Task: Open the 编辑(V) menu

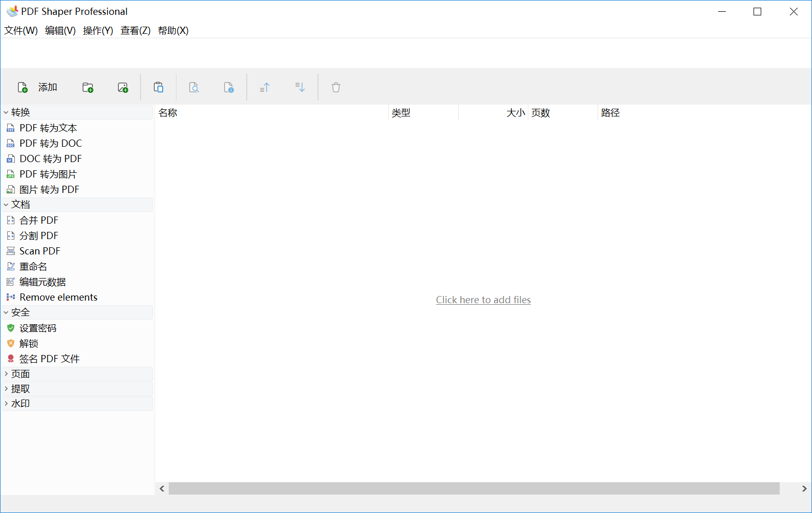Action: pyautogui.click(x=60, y=31)
